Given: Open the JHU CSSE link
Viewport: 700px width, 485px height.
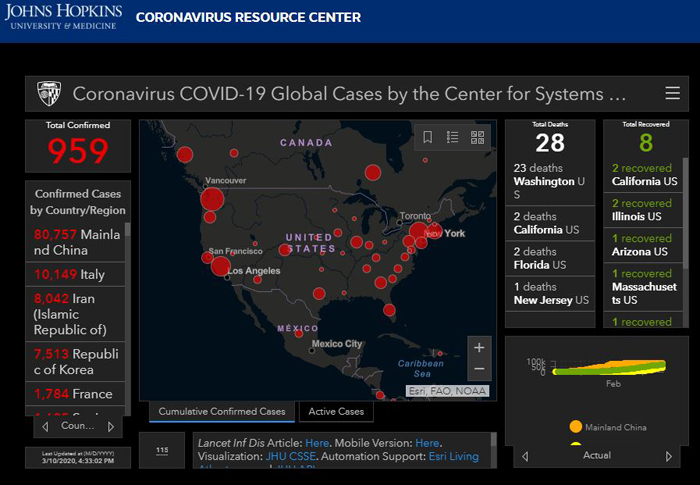Looking at the screenshot, I should pyautogui.click(x=291, y=456).
